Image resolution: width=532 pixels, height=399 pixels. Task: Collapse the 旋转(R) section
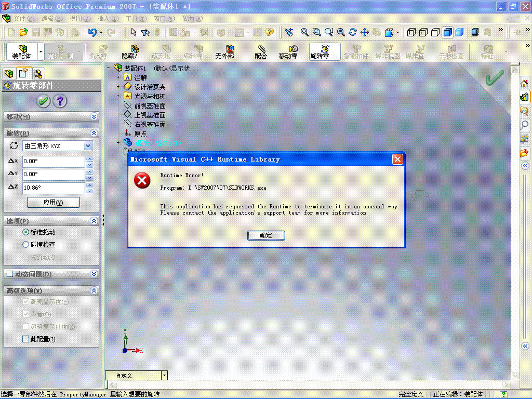tap(94, 133)
